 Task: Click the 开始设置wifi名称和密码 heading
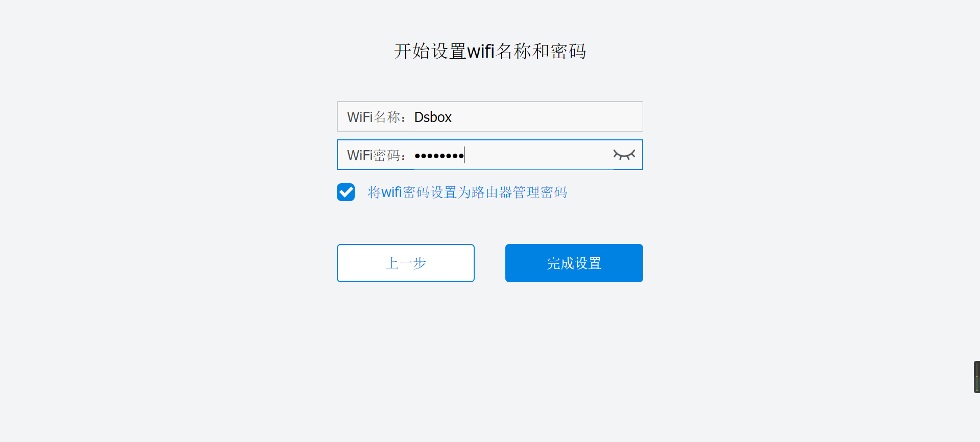[490, 51]
